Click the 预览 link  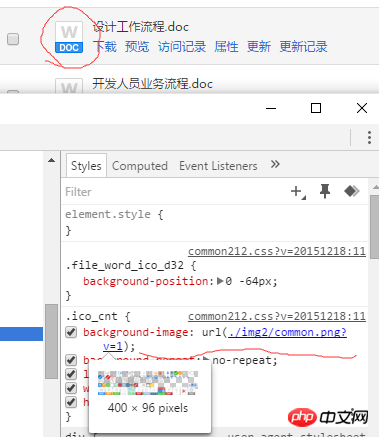(137, 47)
